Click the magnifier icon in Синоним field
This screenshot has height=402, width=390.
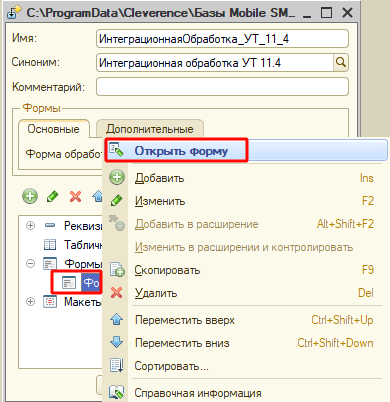point(341,62)
